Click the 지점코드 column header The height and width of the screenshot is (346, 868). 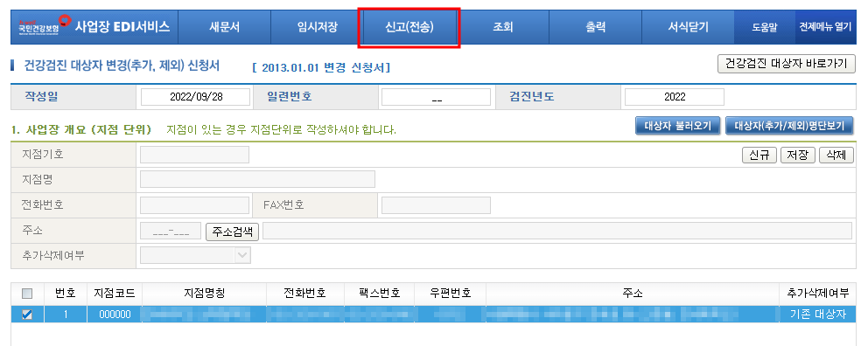pyautogui.click(x=115, y=293)
